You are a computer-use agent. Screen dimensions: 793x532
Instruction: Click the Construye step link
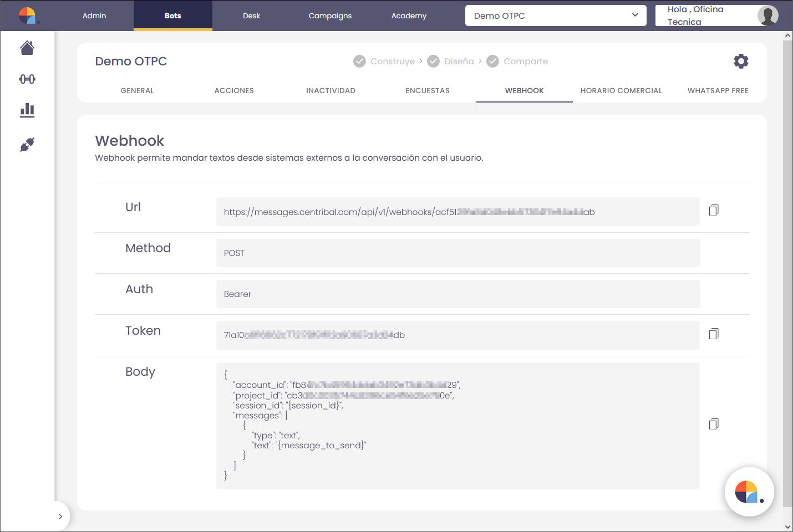(392, 62)
